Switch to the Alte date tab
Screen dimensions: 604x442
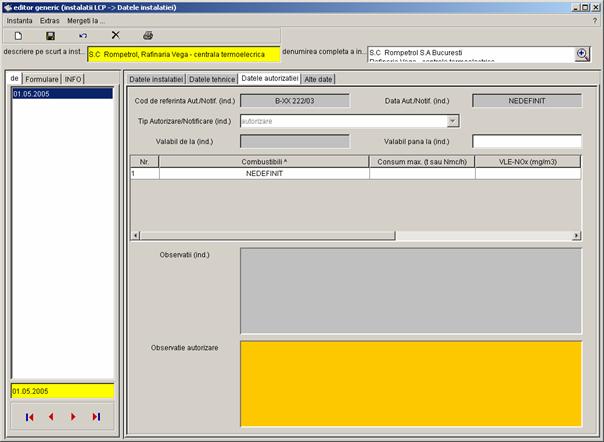pyautogui.click(x=319, y=78)
